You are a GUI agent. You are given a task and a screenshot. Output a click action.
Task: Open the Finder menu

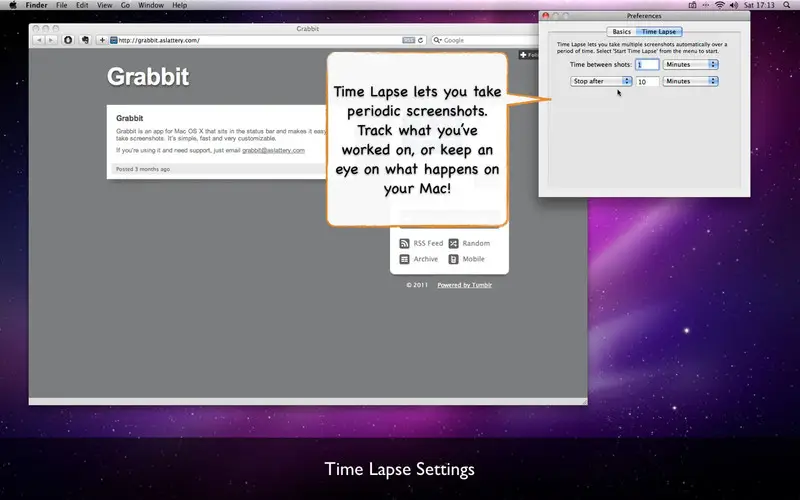click(x=36, y=5)
